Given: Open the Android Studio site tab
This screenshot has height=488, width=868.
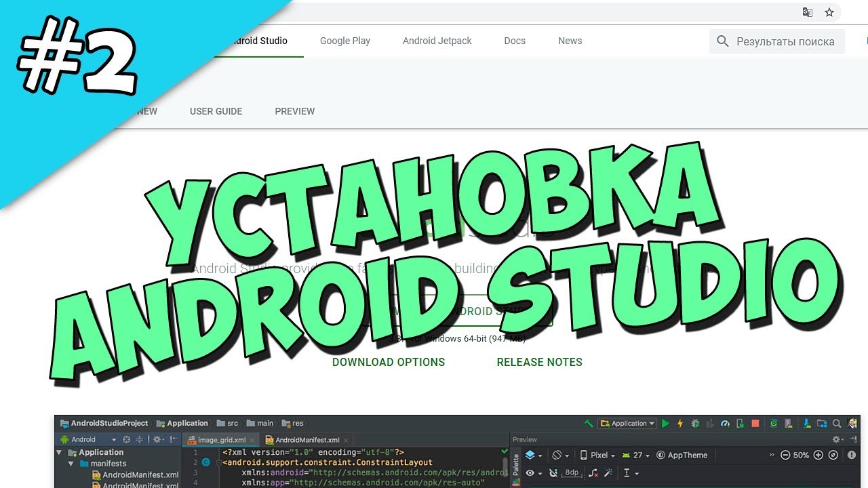Looking at the screenshot, I should 258,41.
